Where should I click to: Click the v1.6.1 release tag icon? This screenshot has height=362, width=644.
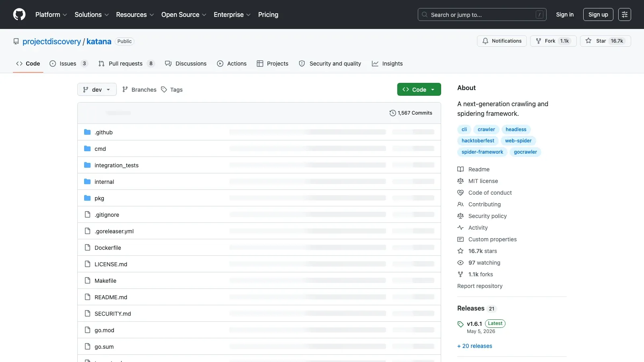point(460,324)
